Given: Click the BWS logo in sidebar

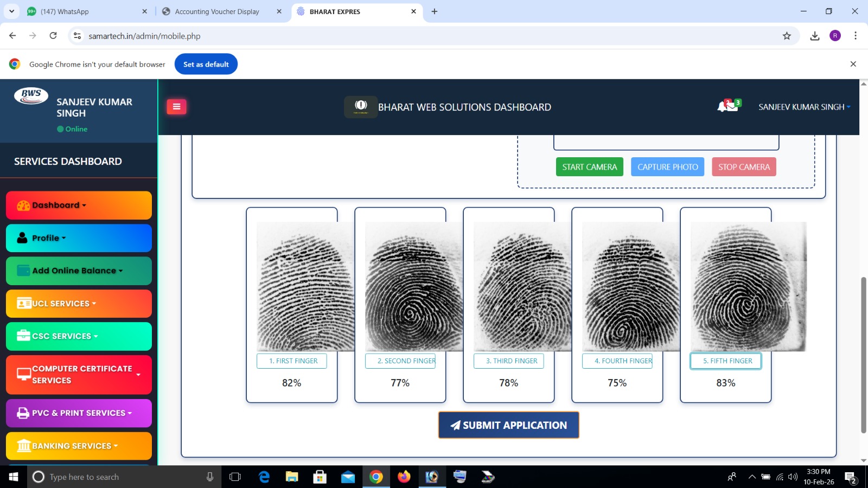Looking at the screenshot, I should (x=31, y=95).
